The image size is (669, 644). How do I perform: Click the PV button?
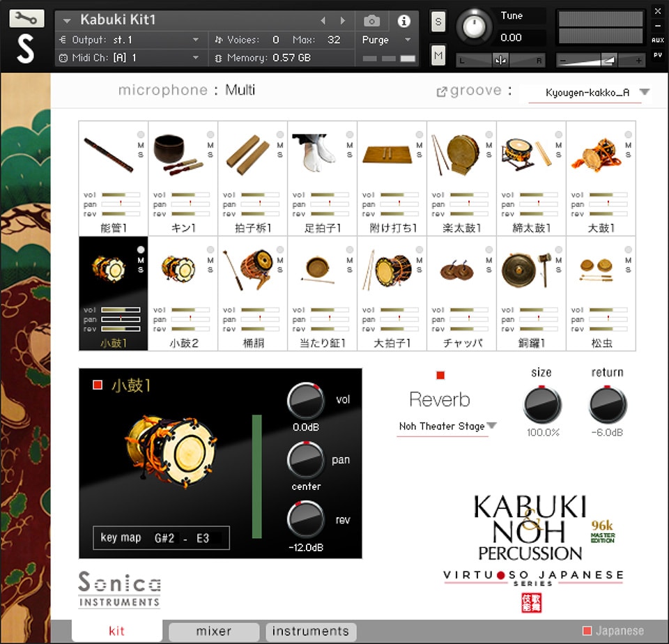657,55
